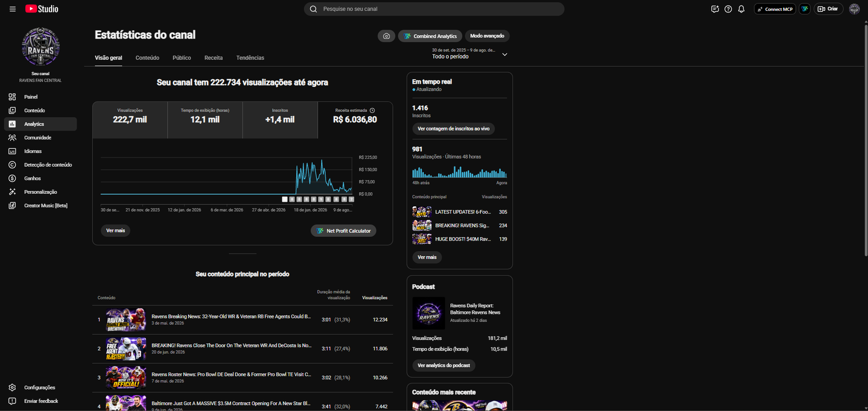Click the Criar button
868x411 pixels.
[x=828, y=9]
